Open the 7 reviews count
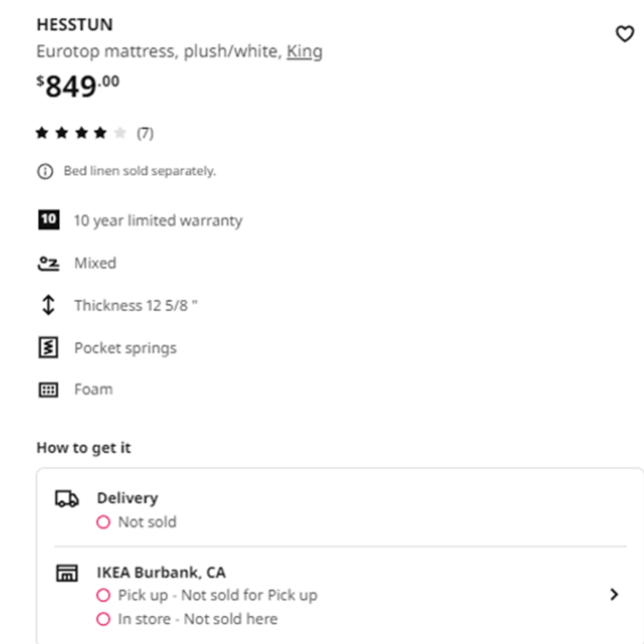Image resolution: width=644 pixels, height=644 pixels. (x=145, y=134)
